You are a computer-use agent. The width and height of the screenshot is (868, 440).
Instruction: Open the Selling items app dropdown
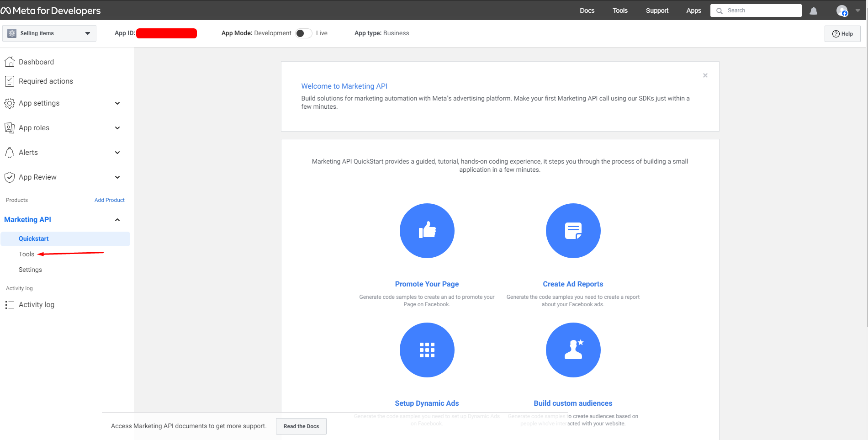point(49,33)
